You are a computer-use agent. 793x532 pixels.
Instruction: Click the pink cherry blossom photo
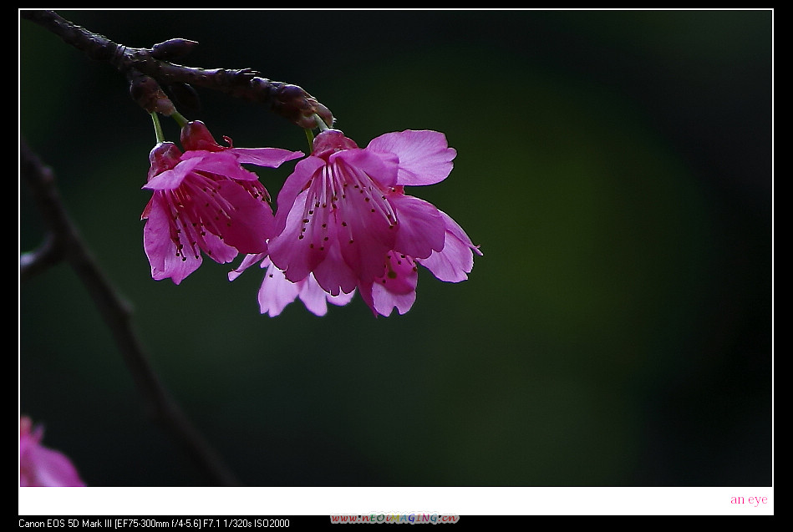click(x=396, y=248)
